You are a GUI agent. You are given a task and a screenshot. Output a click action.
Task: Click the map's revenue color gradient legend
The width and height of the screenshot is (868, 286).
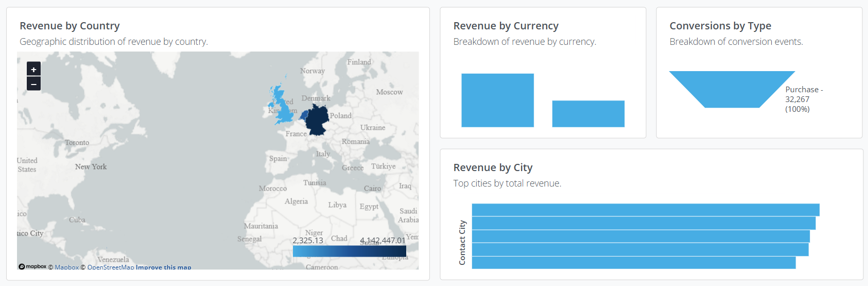pos(349,251)
